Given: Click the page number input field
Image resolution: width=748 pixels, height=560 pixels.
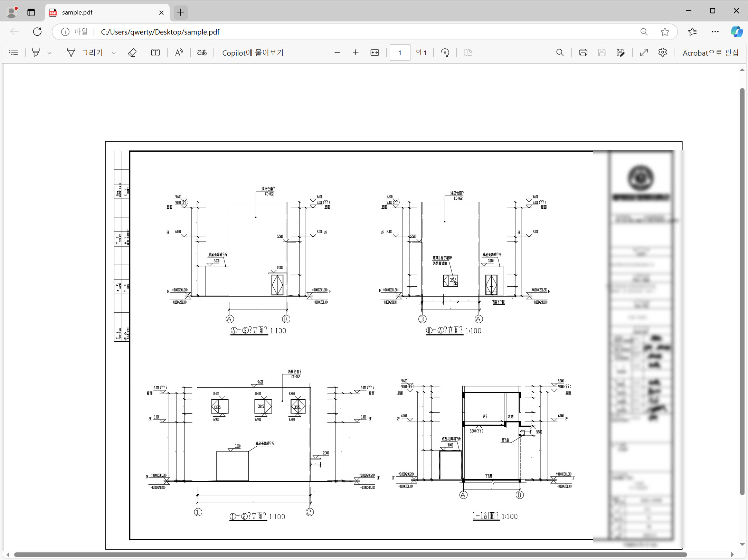Looking at the screenshot, I should (x=400, y=53).
